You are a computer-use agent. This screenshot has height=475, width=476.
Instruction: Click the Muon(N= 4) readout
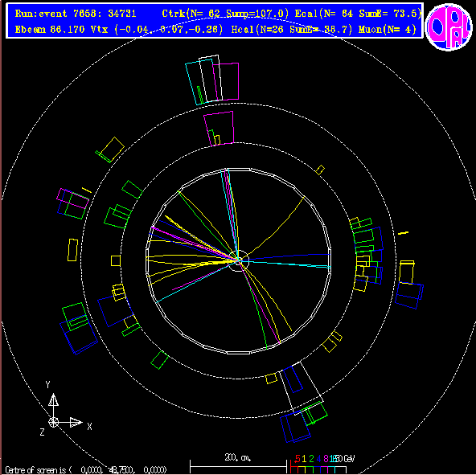click(x=387, y=30)
